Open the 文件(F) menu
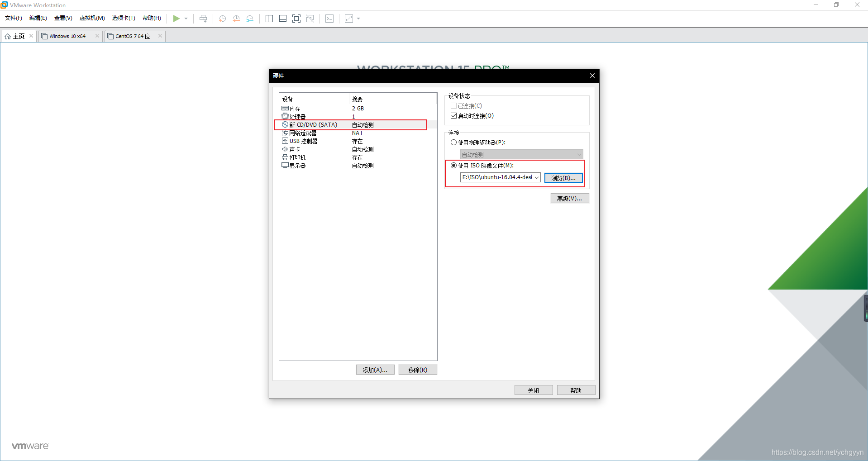This screenshot has width=868, height=461. pos(14,18)
